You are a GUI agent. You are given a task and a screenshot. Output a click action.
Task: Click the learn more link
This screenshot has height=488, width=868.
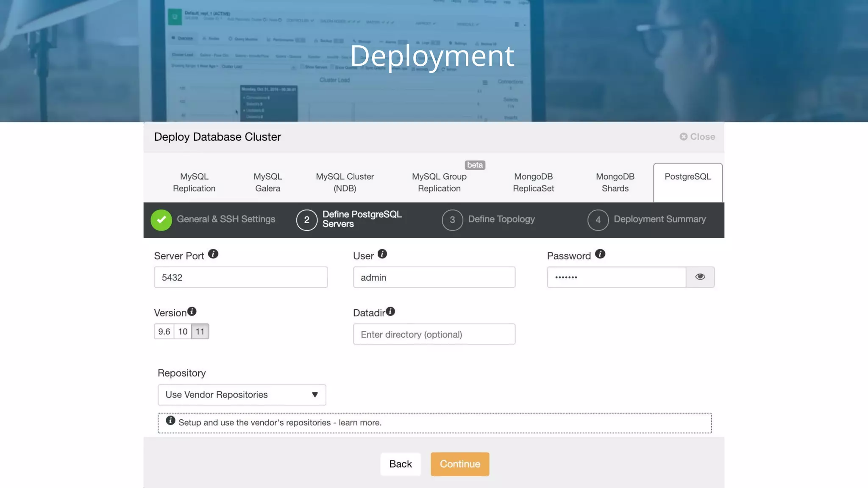point(360,422)
